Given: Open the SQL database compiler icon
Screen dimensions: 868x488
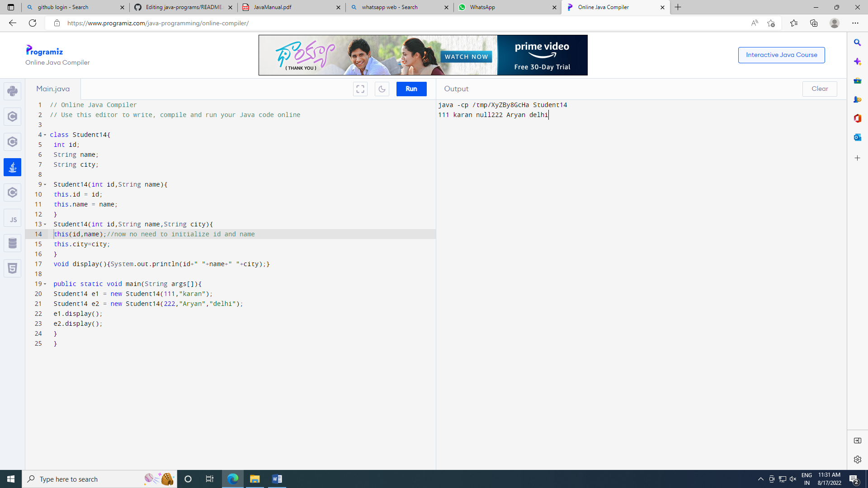Looking at the screenshot, I should pyautogui.click(x=12, y=243).
